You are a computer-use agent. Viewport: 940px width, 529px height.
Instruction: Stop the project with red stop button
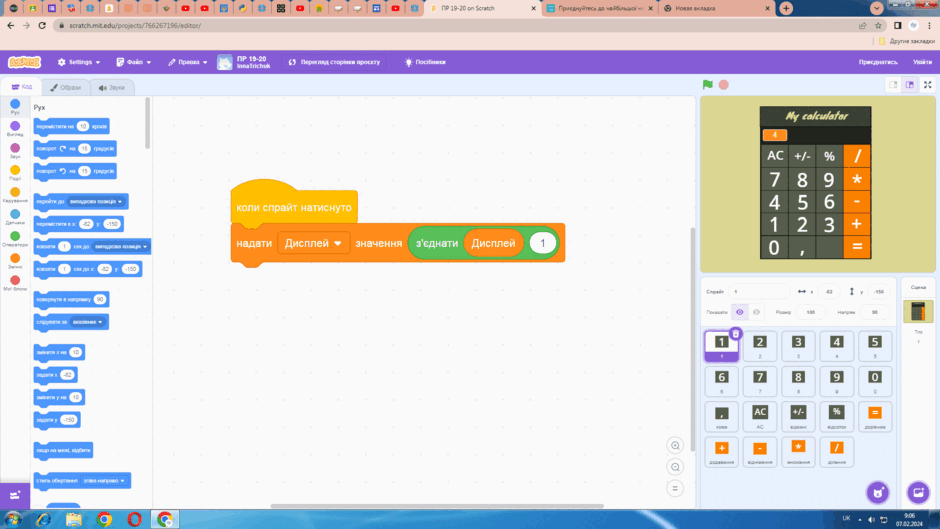pos(724,85)
